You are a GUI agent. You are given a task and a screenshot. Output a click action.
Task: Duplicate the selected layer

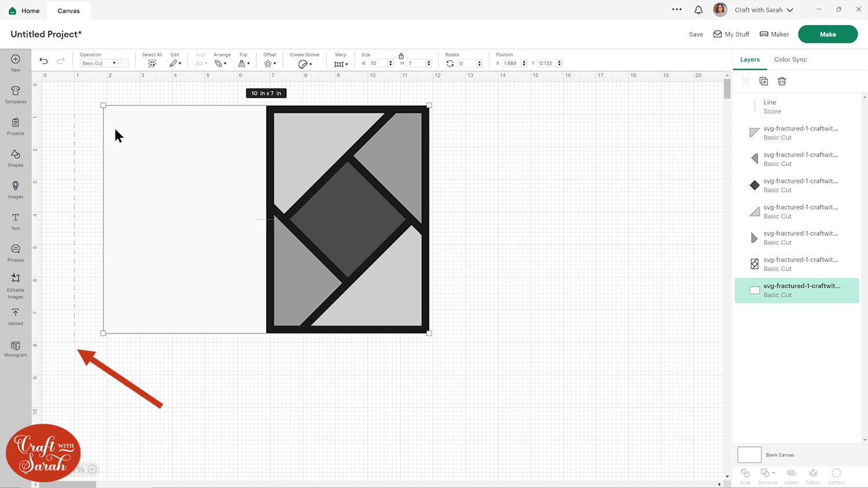764,82
